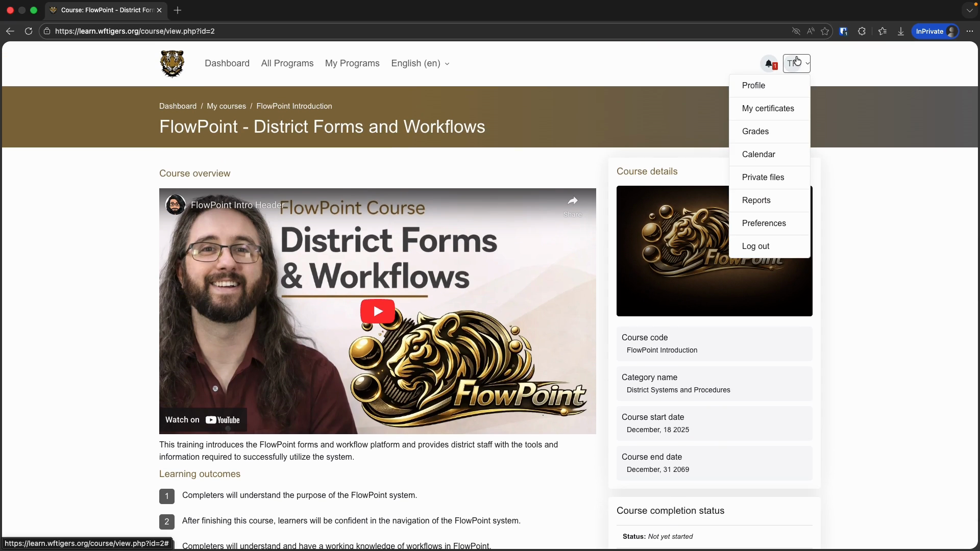Select My certificates from user menu
The image size is (980, 551).
(x=768, y=109)
